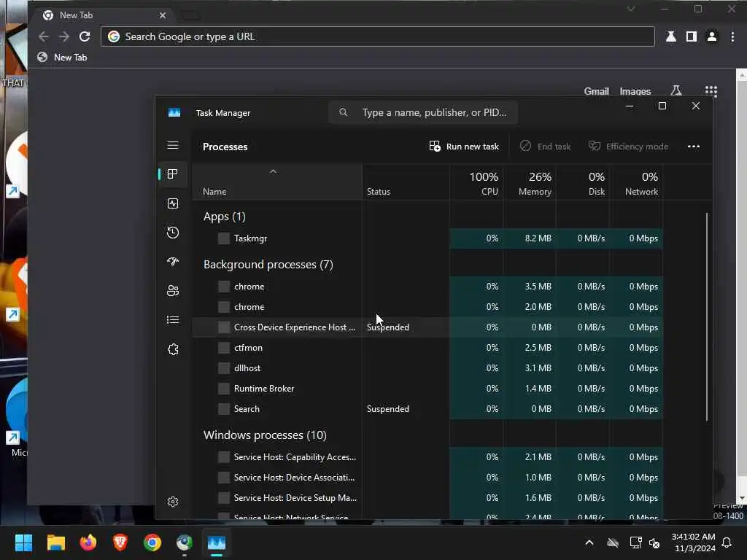The height and width of the screenshot is (560, 747).
Task: Open Chrome Labs flask icon
Action: pos(671,36)
